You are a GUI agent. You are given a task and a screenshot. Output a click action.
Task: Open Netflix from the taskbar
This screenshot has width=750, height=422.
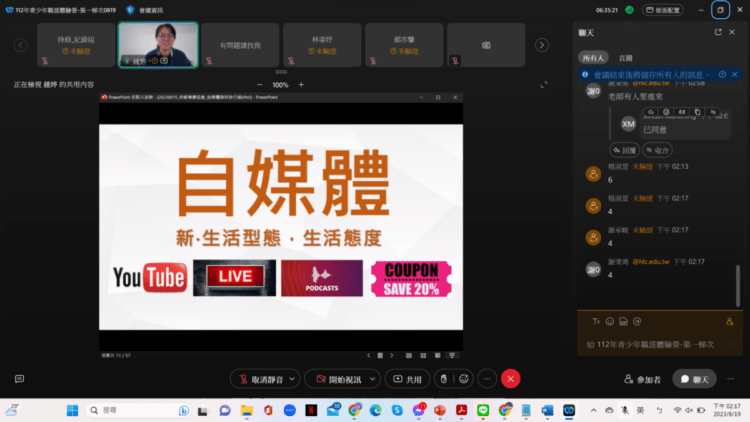click(x=311, y=411)
